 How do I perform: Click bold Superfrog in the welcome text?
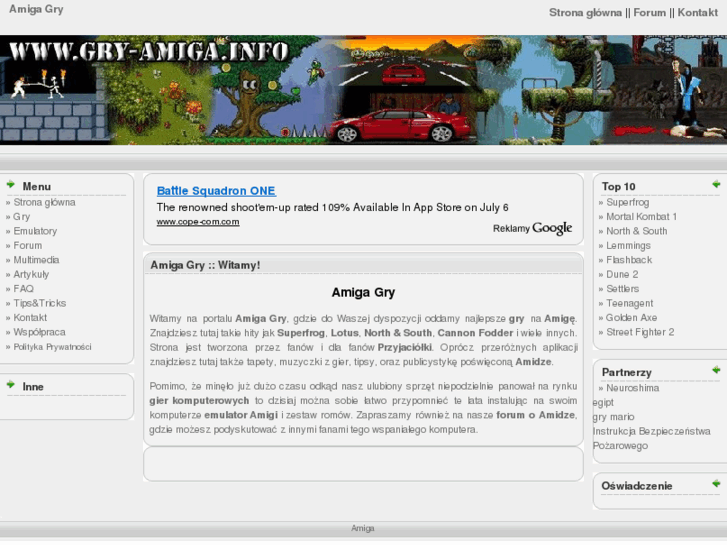point(301,333)
